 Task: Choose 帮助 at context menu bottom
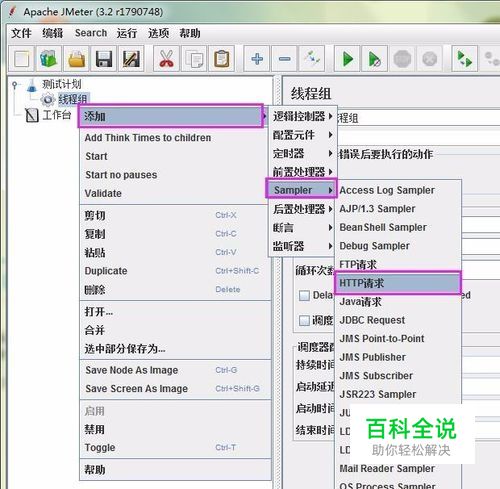[x=176, y=470]
